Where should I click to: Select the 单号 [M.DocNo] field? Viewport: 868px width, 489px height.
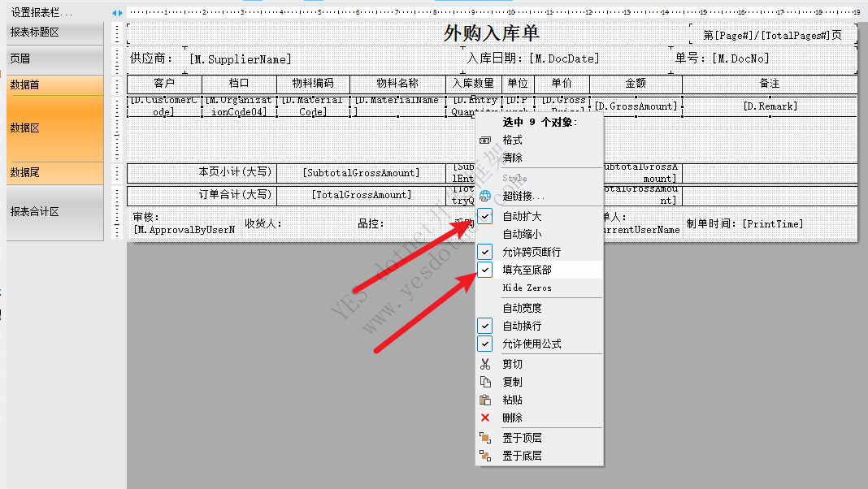pyautogui.click(x=722, y=58)
